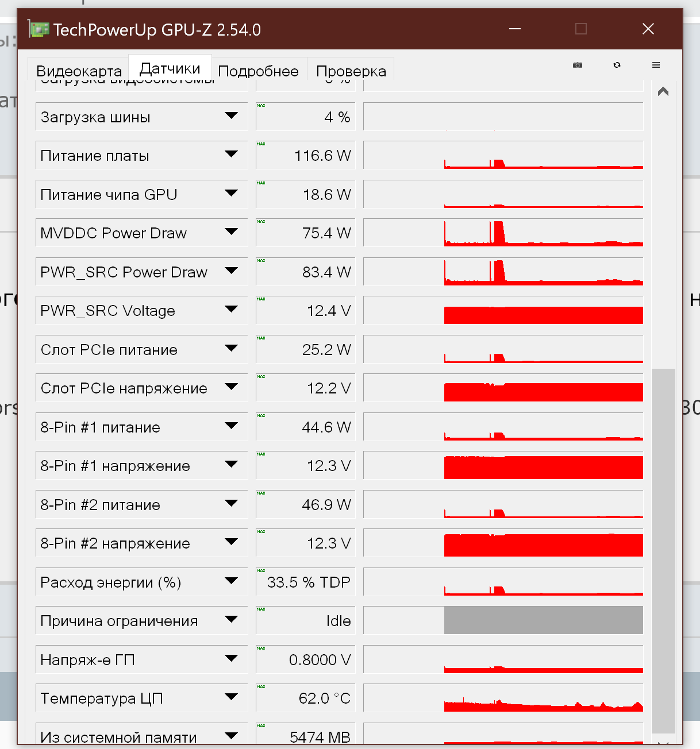
Task: Take a screenshot with the camera icon
Action: click(578, 65)
